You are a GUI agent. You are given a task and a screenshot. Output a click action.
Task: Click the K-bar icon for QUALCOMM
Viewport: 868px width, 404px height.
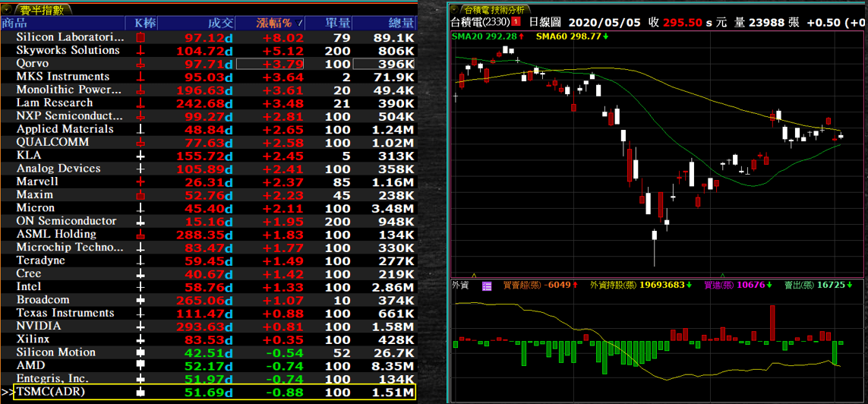(140, 143)
